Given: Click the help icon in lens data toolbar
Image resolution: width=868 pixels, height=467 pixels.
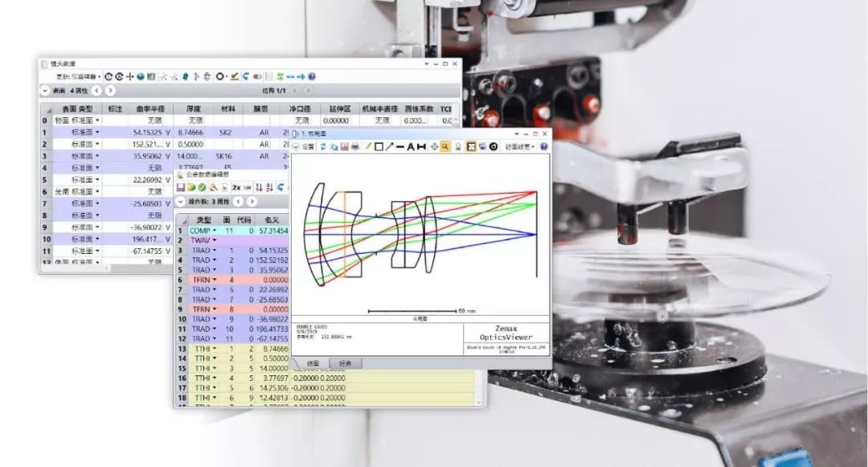Looking at the screenshot, I should click(312, 76).
